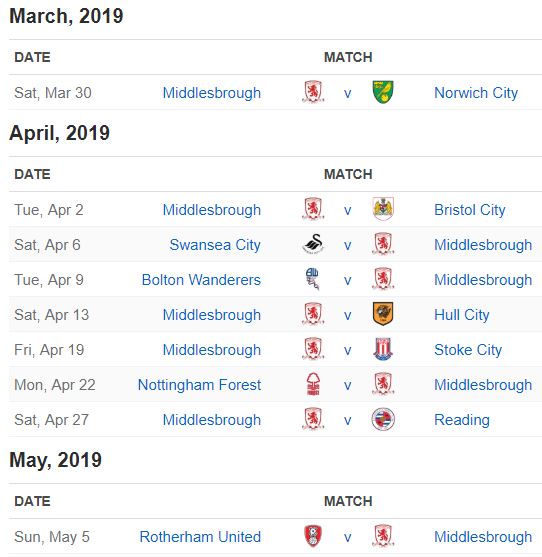The width and height of the screenshot is (542, 557).
Task: Open the Swansea City team link
Action: 215,245
